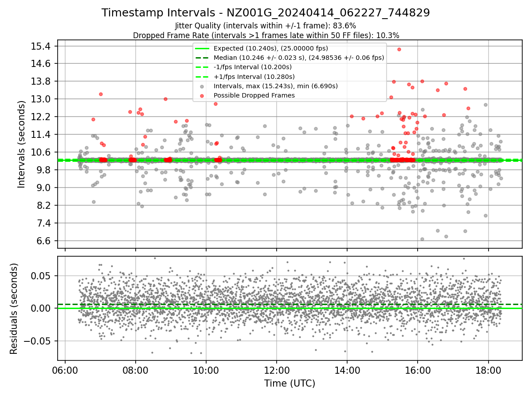Select the 'Dropped Frame Rate' 10.3% subtitle line
532x399 pixels.
tap(266, 35)
